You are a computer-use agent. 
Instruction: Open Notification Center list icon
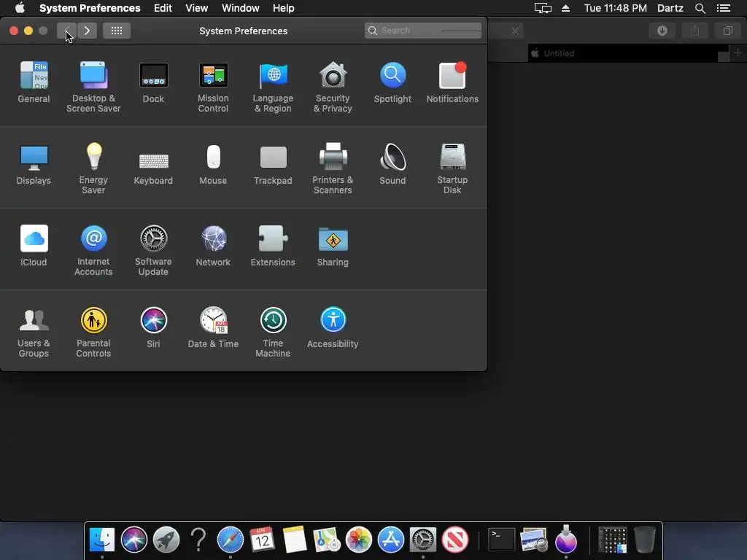tap(724, 8)
